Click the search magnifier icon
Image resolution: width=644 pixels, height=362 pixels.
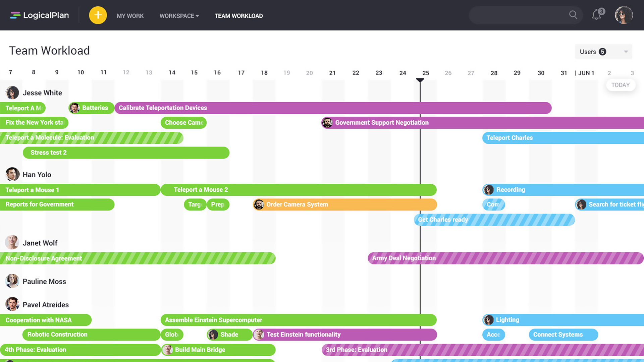[573, 15]
